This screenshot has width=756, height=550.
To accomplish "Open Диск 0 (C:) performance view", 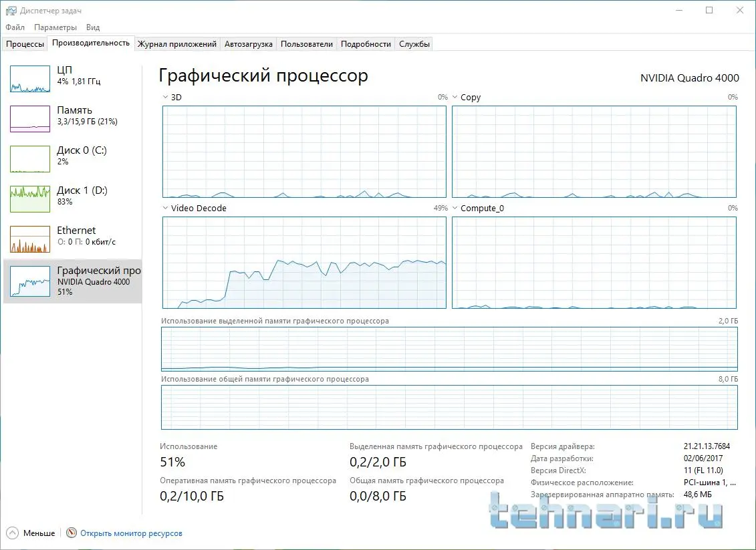I will [72, 158].
